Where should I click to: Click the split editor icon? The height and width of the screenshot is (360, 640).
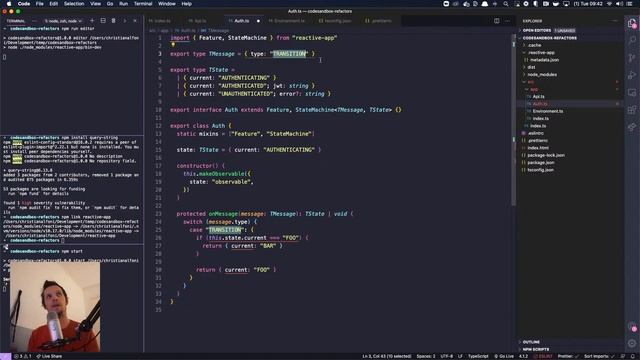coord(496,21)
